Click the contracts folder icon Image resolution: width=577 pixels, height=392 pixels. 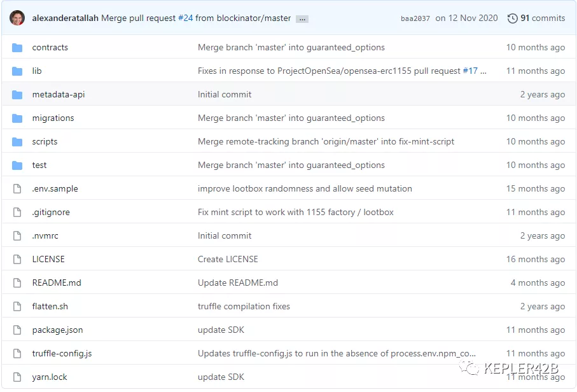[17, 48]
